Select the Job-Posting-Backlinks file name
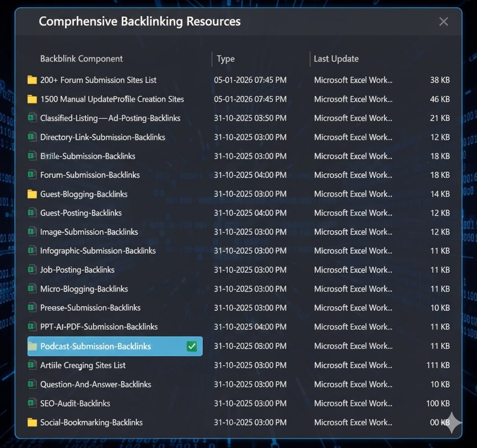This screenshot has height=448, width=477. [77, 270]
